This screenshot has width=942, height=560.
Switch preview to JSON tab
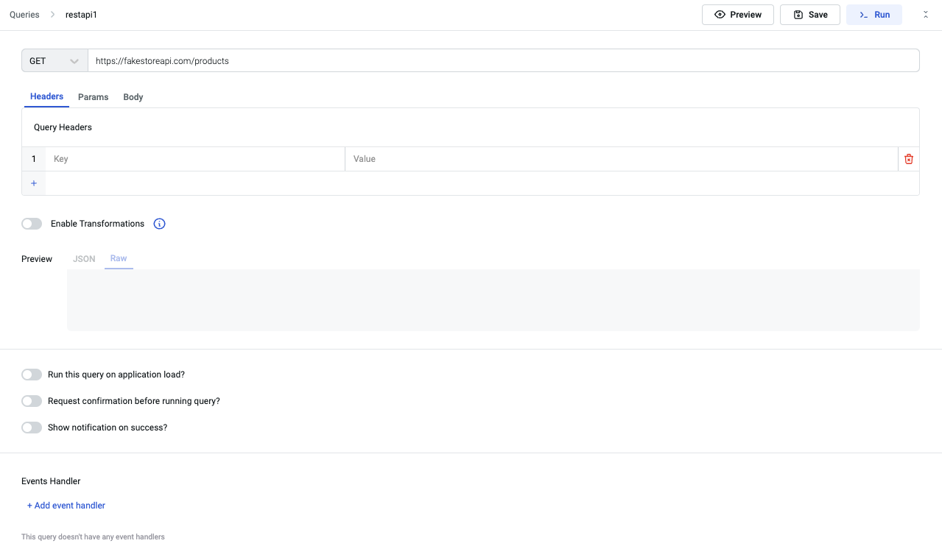[x=84, y=259]
